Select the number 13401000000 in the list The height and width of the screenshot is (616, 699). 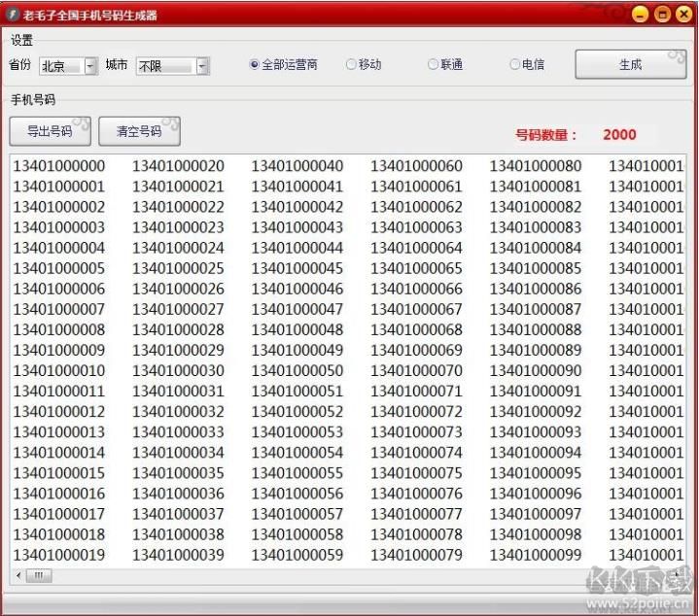(x=58, y=166)
